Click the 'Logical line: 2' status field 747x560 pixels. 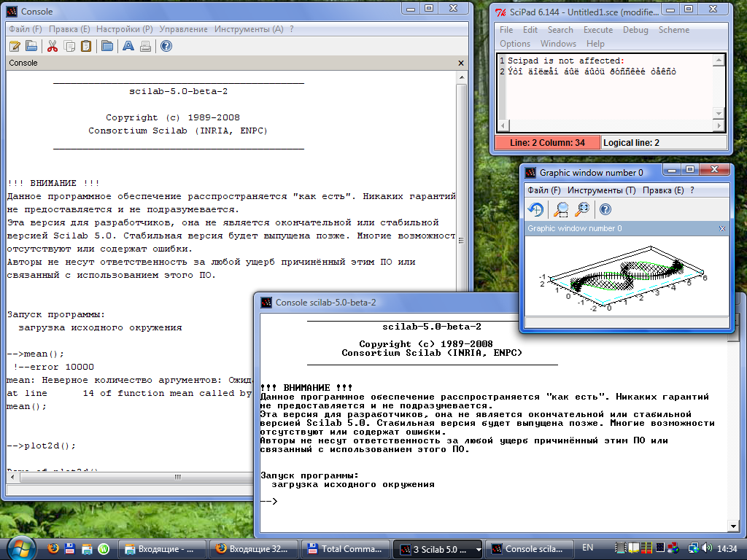[664, 142]
